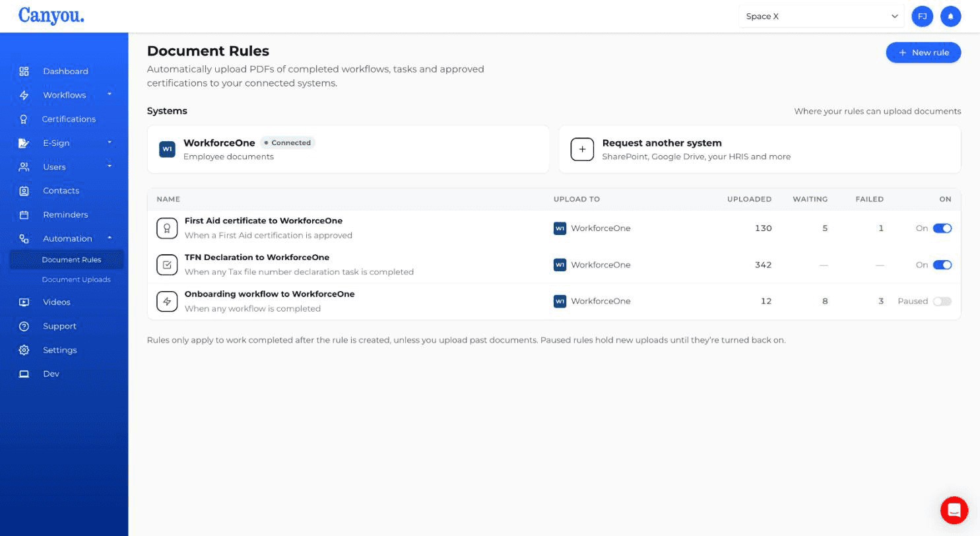Click the WorkforceOne Connected status badge
Screen dimensions: 980x536
point(288,143)
